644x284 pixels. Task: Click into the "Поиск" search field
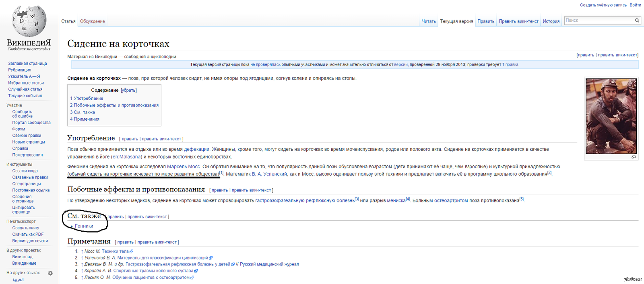point(599,21)
